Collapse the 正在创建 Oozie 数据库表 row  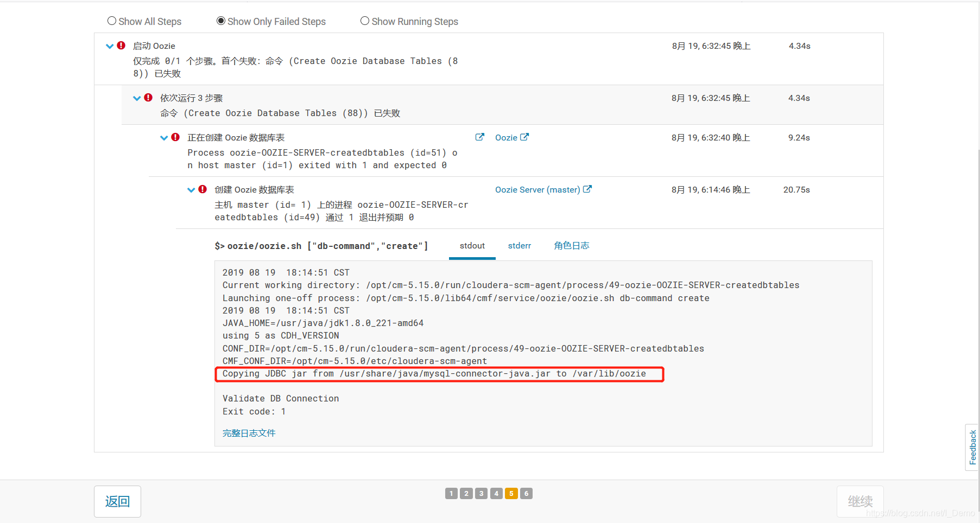point(164,138)
